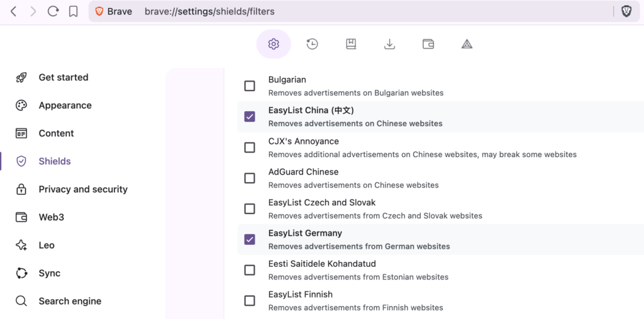The image size is (644, 319).
Task: Open the Appearance settings section
Action: (x=65, y=105)
